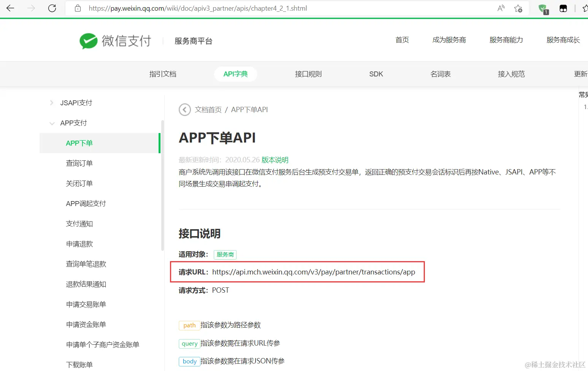
Task: Open 成为服务商 menu item
Action: [449, 40]
